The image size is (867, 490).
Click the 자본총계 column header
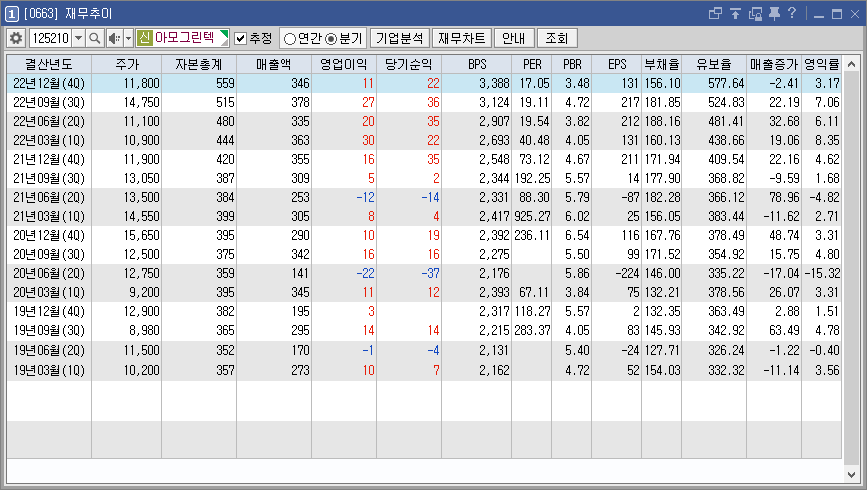click(199, 64)
